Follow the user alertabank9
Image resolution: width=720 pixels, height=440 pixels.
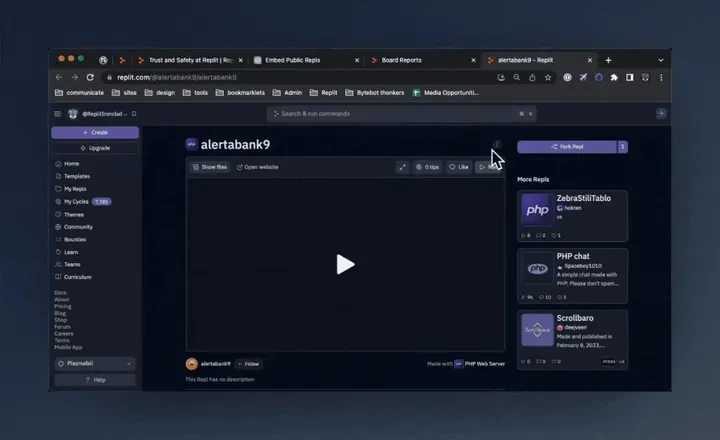click(249, 364)
